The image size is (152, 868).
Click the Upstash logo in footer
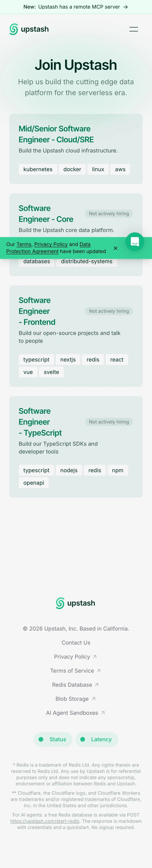75,603
